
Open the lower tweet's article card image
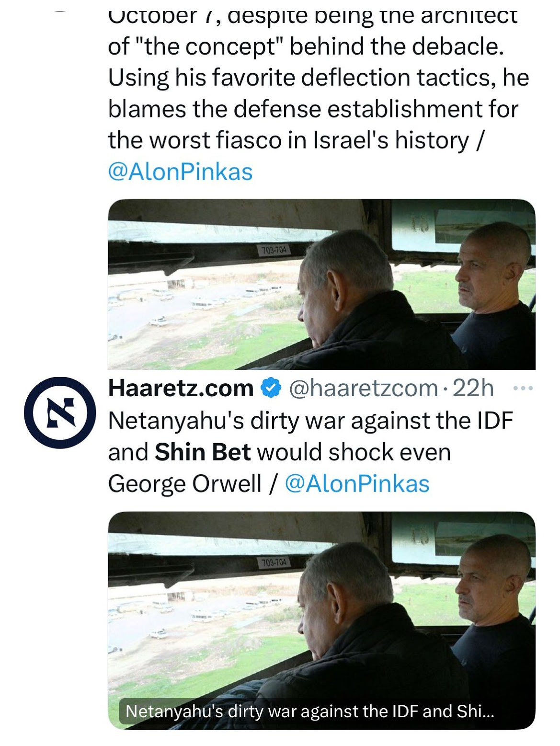tap(321, 620)
